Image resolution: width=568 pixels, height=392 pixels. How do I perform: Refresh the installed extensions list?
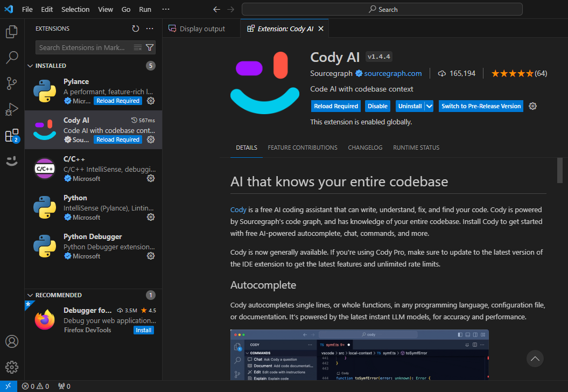click(x=135, y=29)
